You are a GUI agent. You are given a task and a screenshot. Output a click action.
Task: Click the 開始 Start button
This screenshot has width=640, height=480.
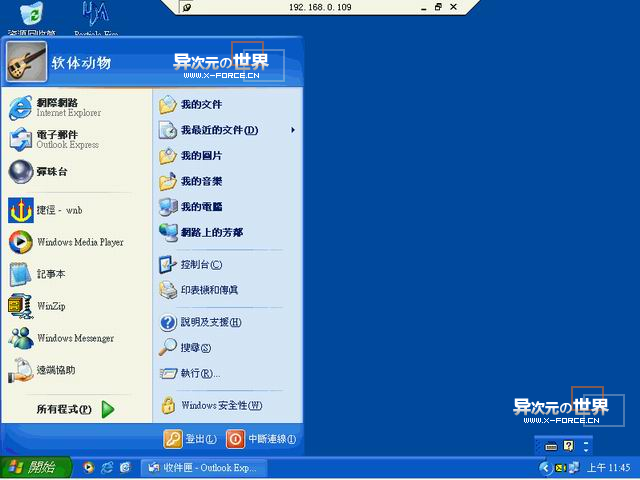pos(36,467)
